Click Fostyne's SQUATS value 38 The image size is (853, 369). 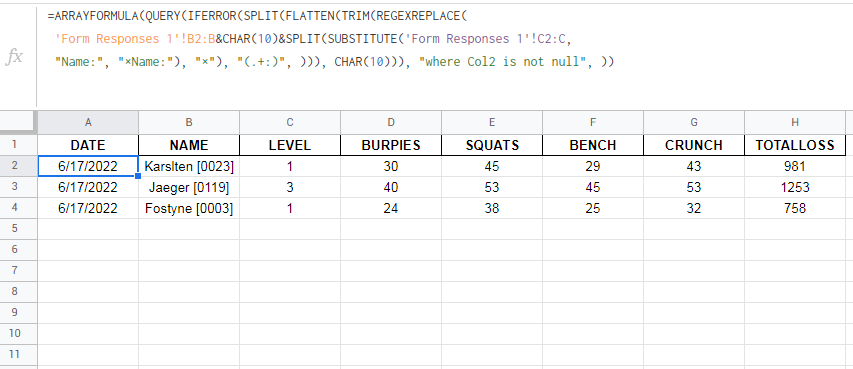(x=492, y=208)
